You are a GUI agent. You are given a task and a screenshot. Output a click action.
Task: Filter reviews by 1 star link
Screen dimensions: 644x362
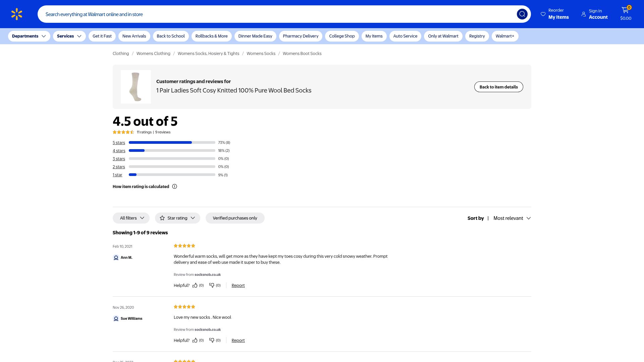pyautogui.click(x=117, y=175)
